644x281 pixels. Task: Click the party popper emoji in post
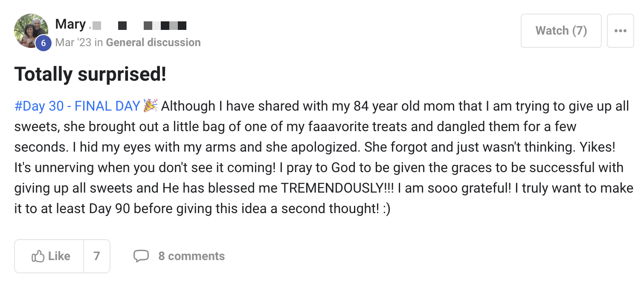pyautogui.click(x=151, y=105)
